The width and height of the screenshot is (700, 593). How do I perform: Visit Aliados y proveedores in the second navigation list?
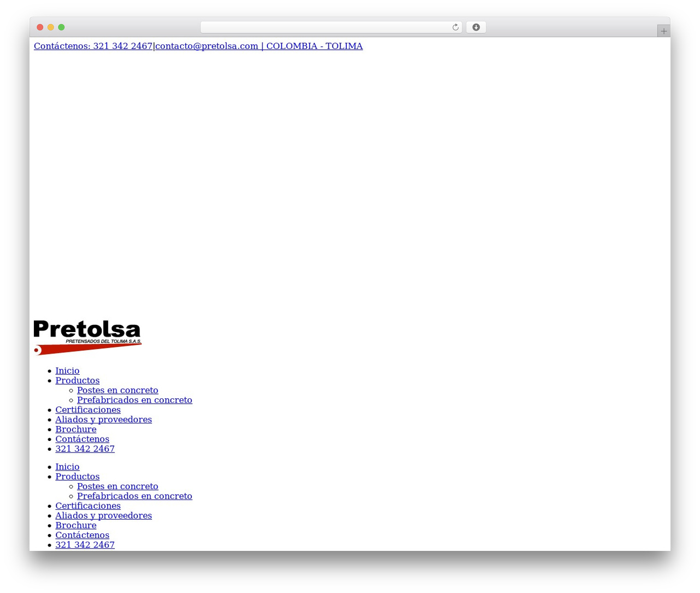[x=103, y=516]
